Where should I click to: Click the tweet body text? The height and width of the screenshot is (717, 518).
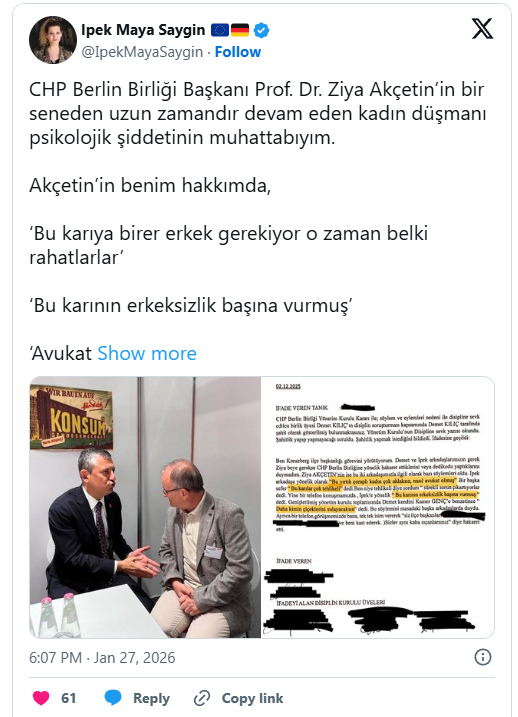(257, 221)
